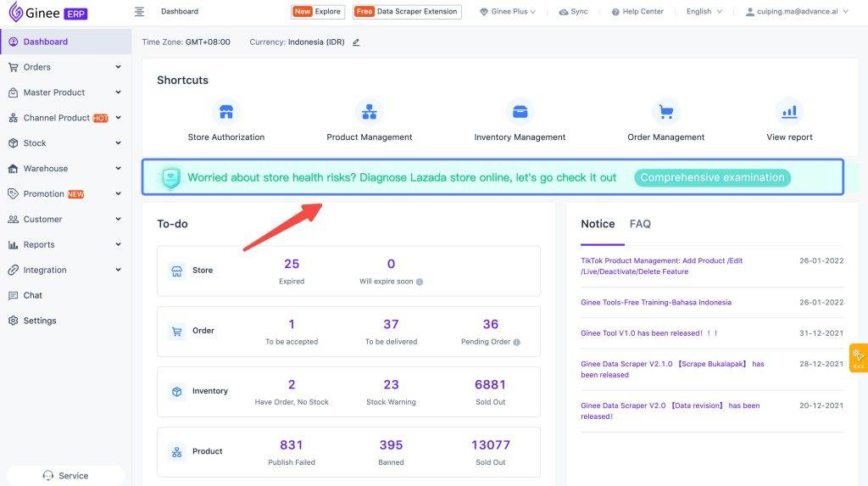Open the Store Authorization shortcut icon
Screen dimensions: 868x486
pyautogui.click(x=225, y=112)
